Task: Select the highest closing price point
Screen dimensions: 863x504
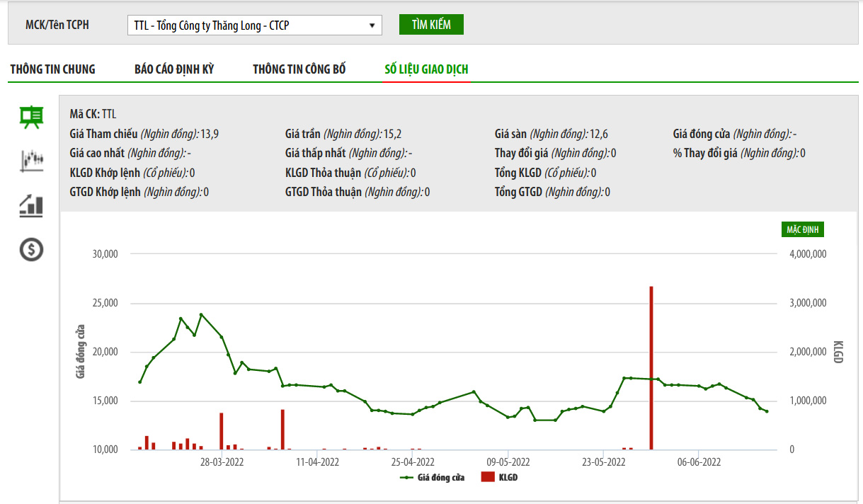Action: tap(201, 314)
